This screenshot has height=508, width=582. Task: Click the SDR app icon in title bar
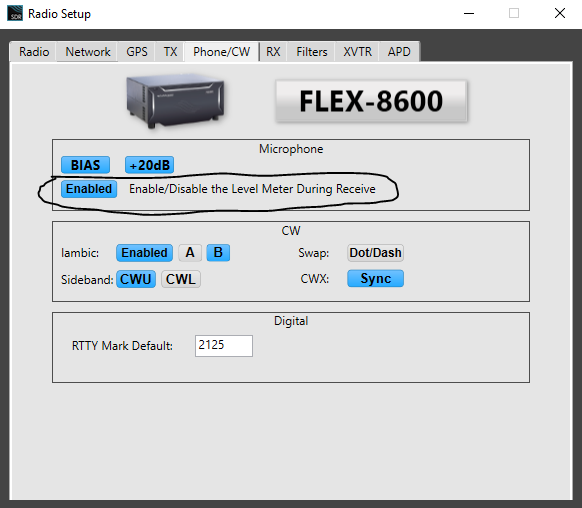coord(15,13)
